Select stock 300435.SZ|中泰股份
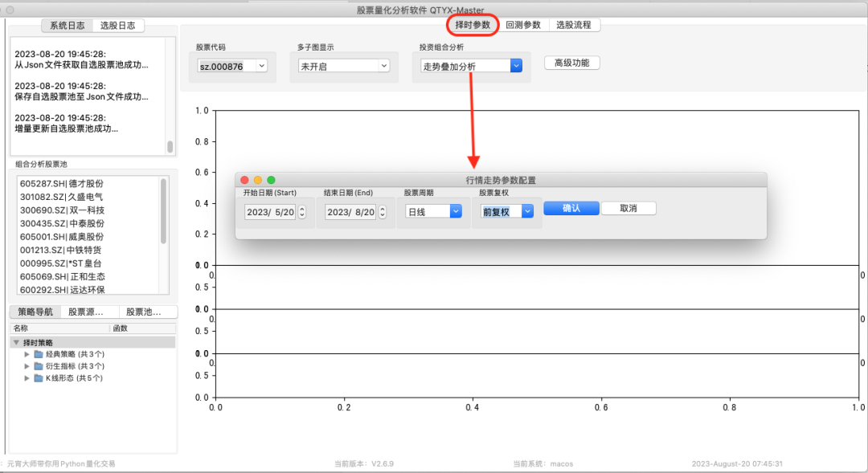 (x=61, y=223)
